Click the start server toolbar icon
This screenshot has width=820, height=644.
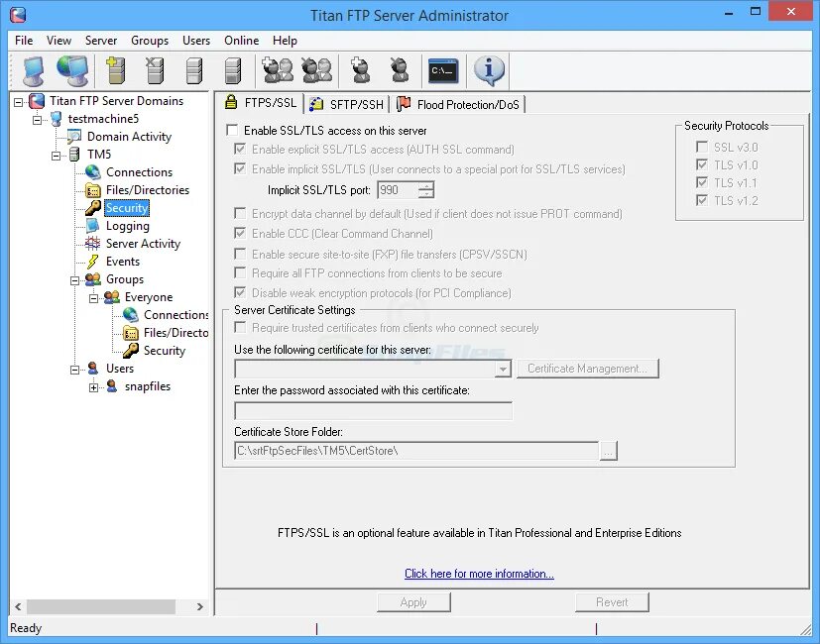[193, 71]
